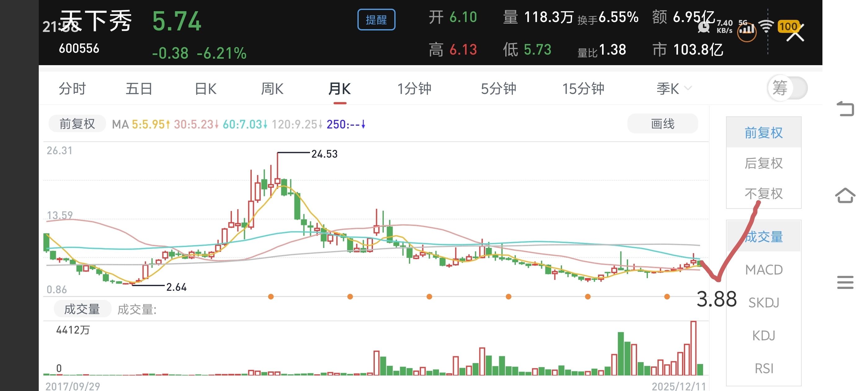Switch to the 周K tab
The height and width of the screenshot is (391, 868).
click(272, 89)
